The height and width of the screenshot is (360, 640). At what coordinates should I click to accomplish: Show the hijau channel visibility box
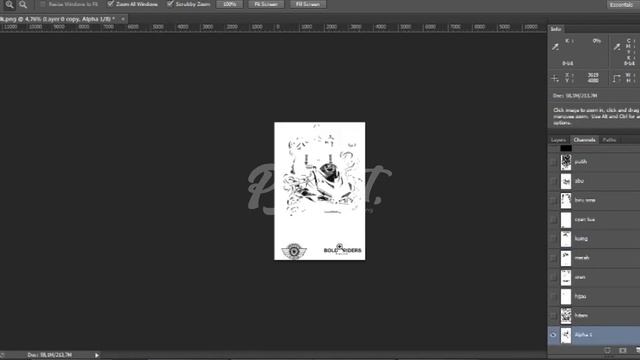(553, 297)
